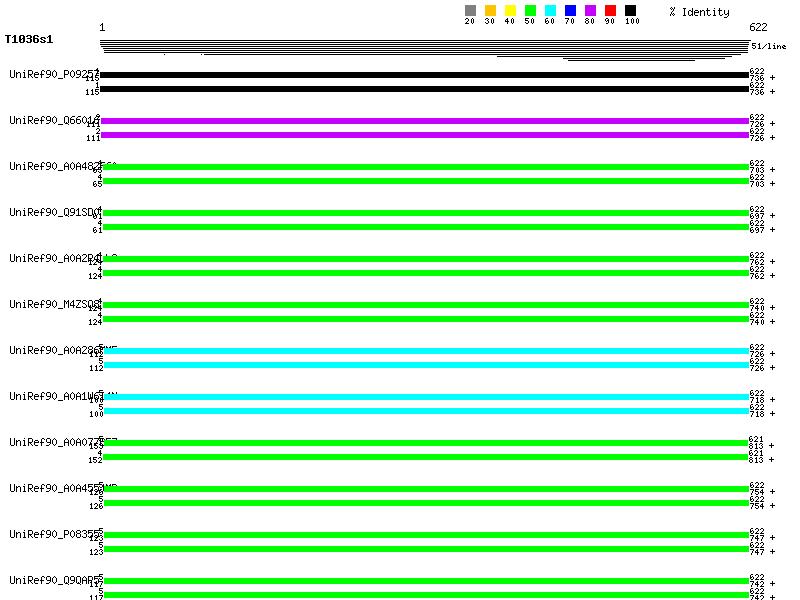
Task: Select the orange 30% identity swatch
Action: pos(490,11)
